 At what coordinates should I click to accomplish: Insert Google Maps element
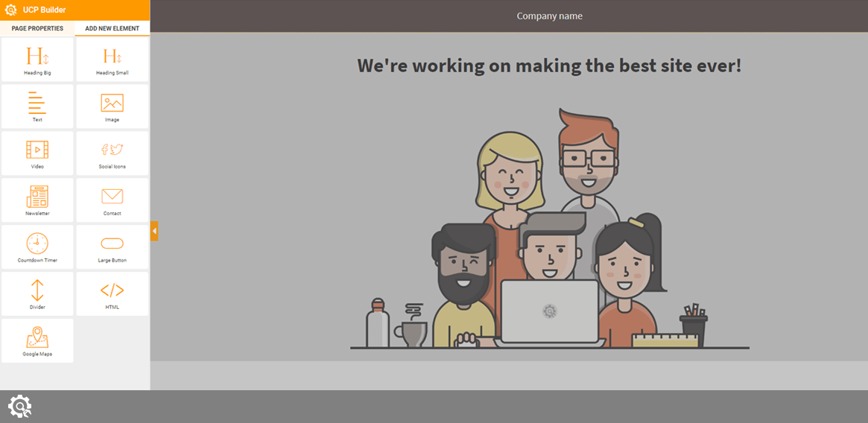[37, 341]
